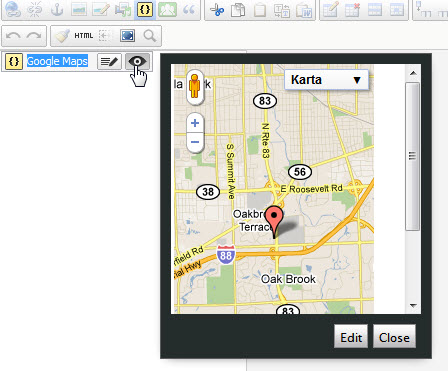Cut selection with the scissors icon
448x371 pixels.
[x=217, y=10]
